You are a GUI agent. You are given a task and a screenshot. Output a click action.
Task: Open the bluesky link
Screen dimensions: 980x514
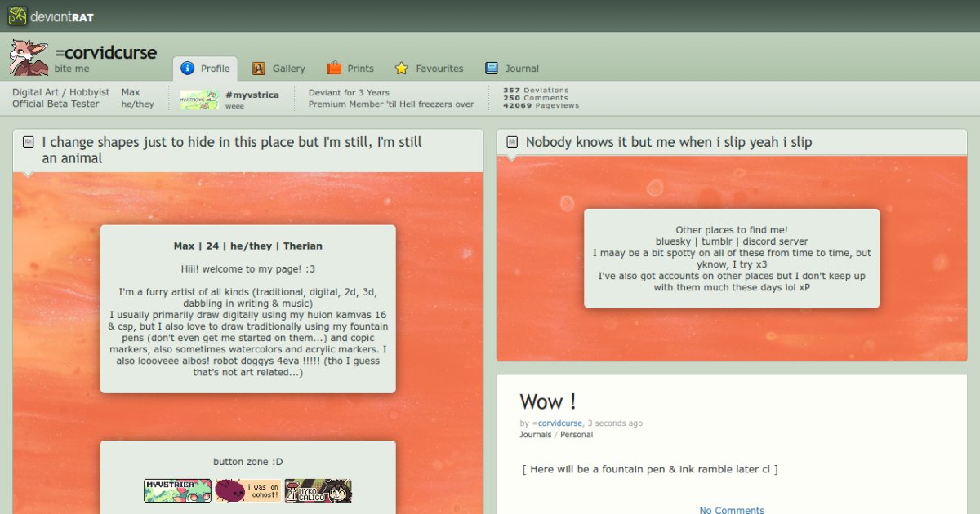click(x=673, y=241)
